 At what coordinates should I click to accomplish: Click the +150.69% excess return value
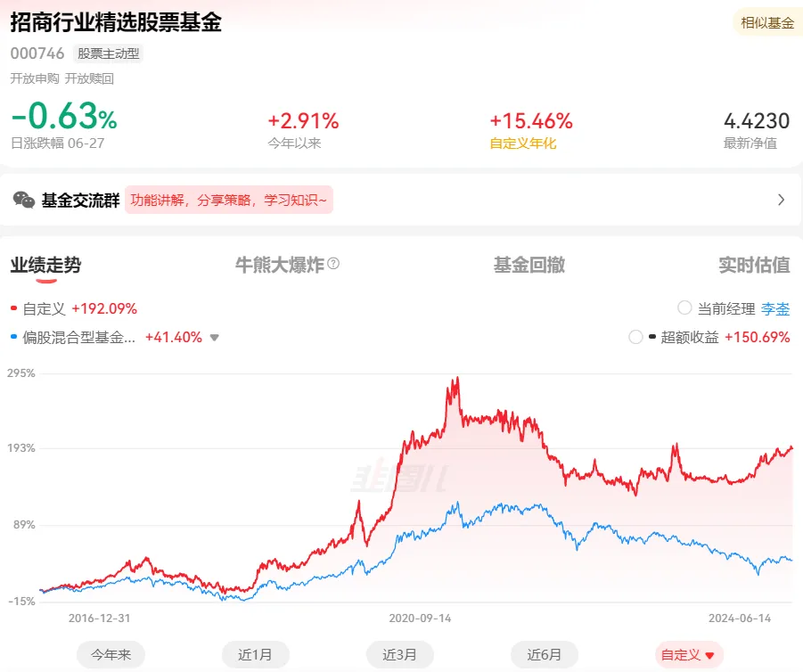click(x=758, y=337)
